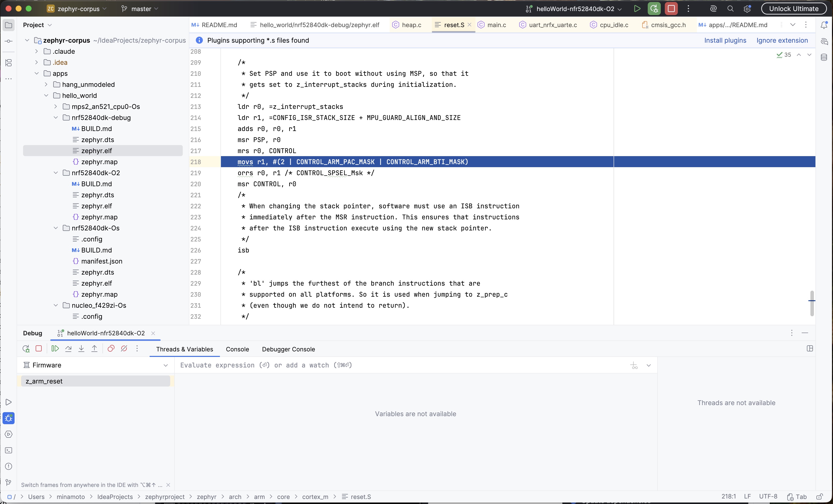Click Resume Program in debug toolbar

pos(55,348)
